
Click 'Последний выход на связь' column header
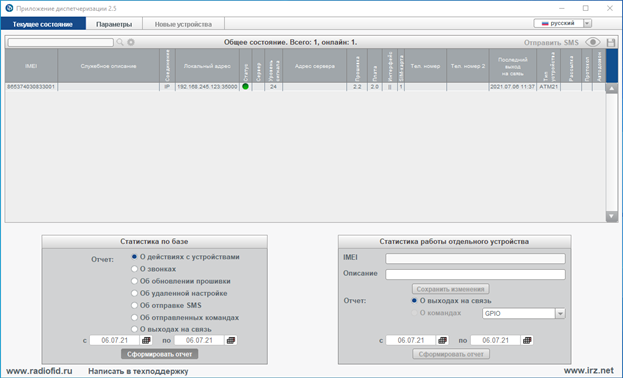tap(513, 66)
